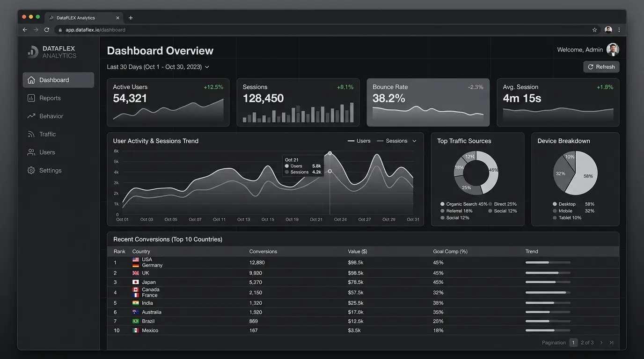Click the Mobile legend entry

[x=573, y=211]
